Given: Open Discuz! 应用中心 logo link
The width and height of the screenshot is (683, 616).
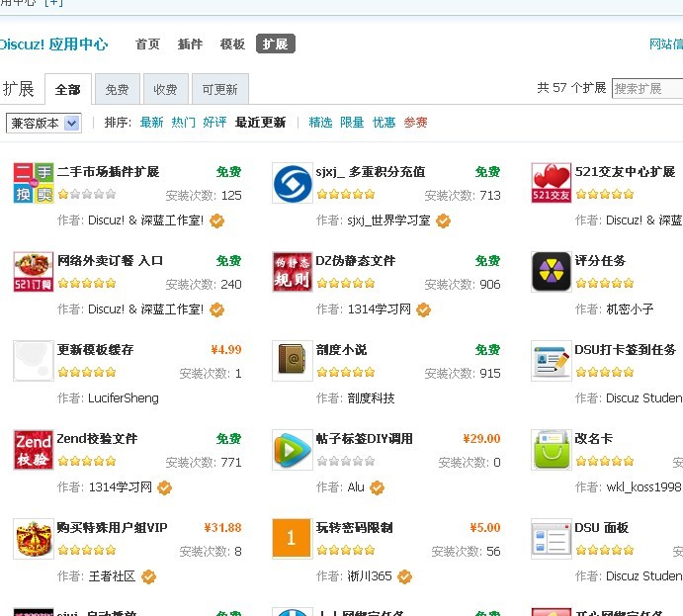Looking at the screenshot, I should (x=53, y=44).
